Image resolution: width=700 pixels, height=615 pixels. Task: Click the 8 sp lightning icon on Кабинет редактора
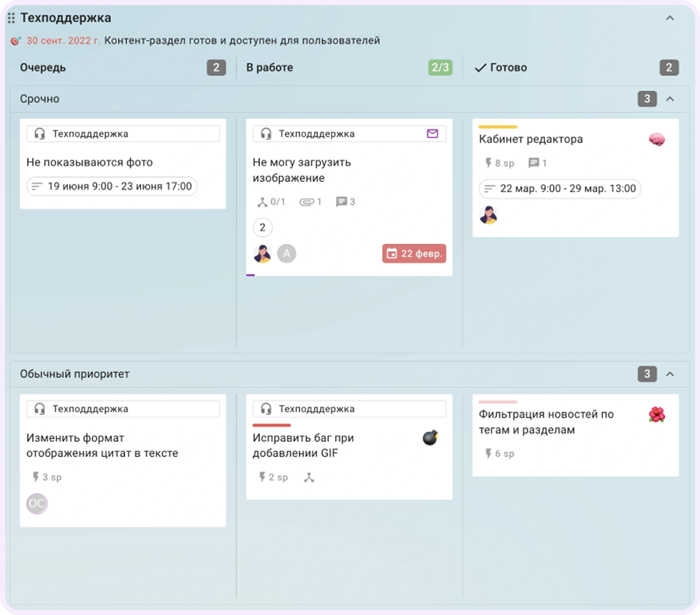pyautogui.click(x=489, y=163)
